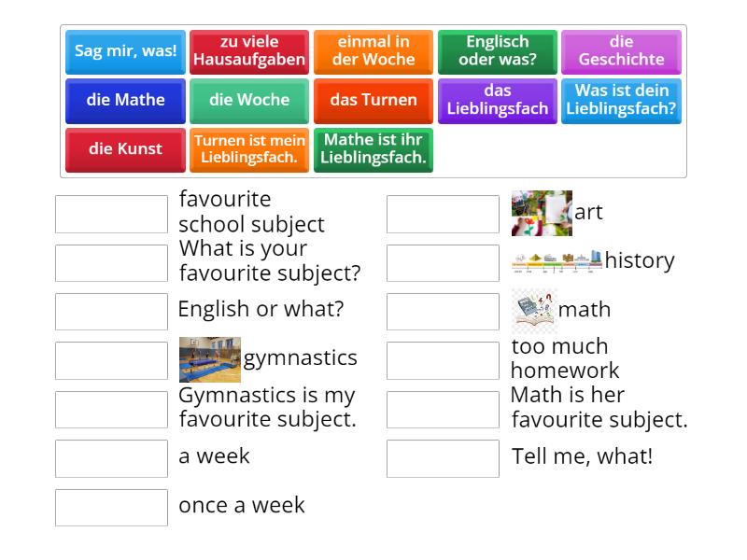Click the answer box beside 'once a week'
Screen dimensions: 747x560
pyautogui.click(x=111, y=508)
